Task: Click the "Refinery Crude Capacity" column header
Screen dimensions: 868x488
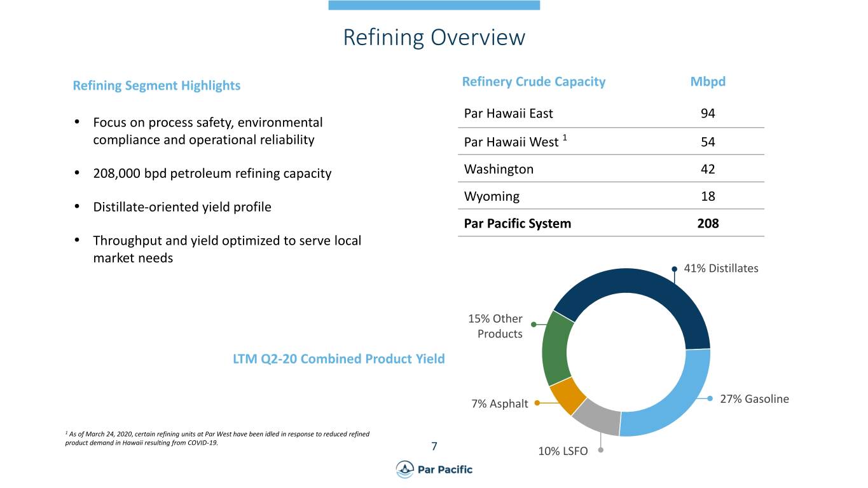Action: (534, 81)
